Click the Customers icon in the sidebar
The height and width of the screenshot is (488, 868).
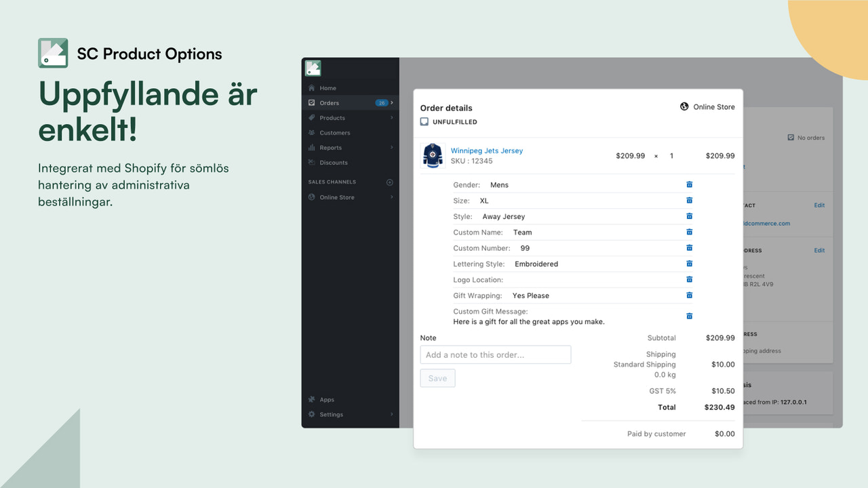(x=312, y=133)
